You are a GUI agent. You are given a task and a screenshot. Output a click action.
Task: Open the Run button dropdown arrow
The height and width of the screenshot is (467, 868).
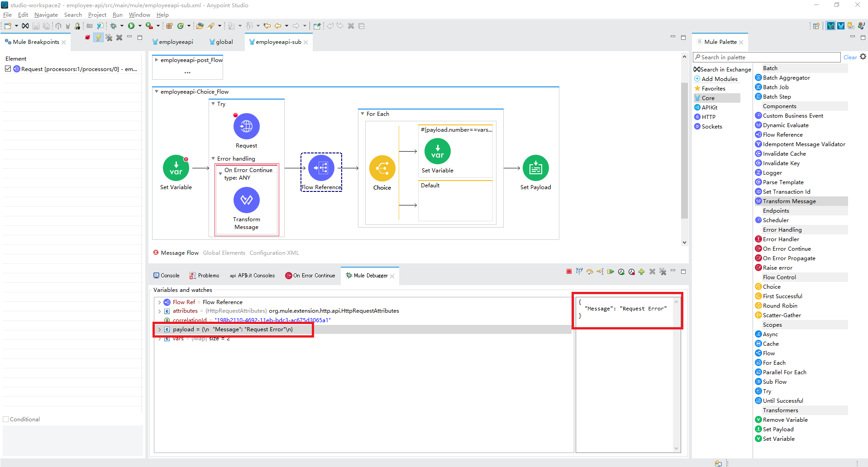point(140,26)
